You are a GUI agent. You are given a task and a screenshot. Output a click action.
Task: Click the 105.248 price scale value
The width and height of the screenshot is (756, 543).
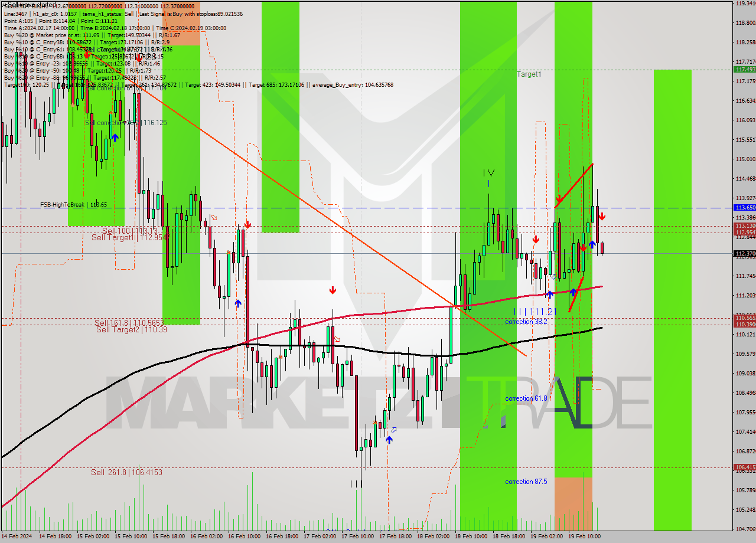pyautogui.click(x=745, y=509)
